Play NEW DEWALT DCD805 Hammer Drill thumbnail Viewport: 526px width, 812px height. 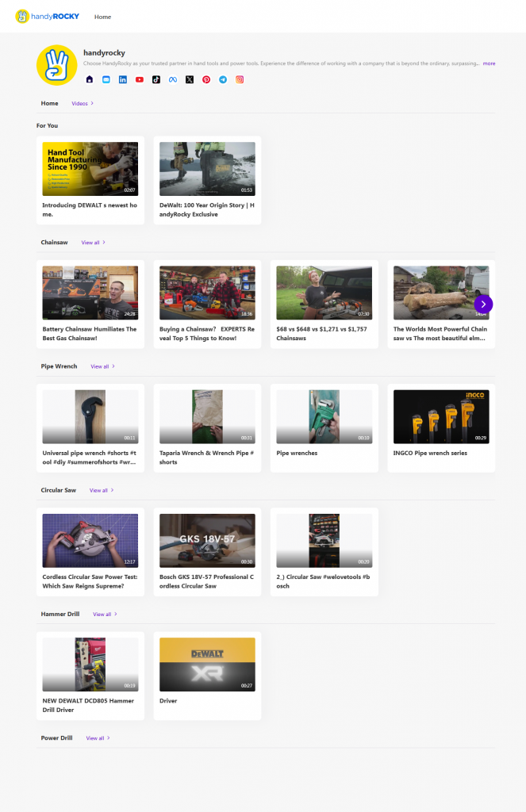click(90, 665)
